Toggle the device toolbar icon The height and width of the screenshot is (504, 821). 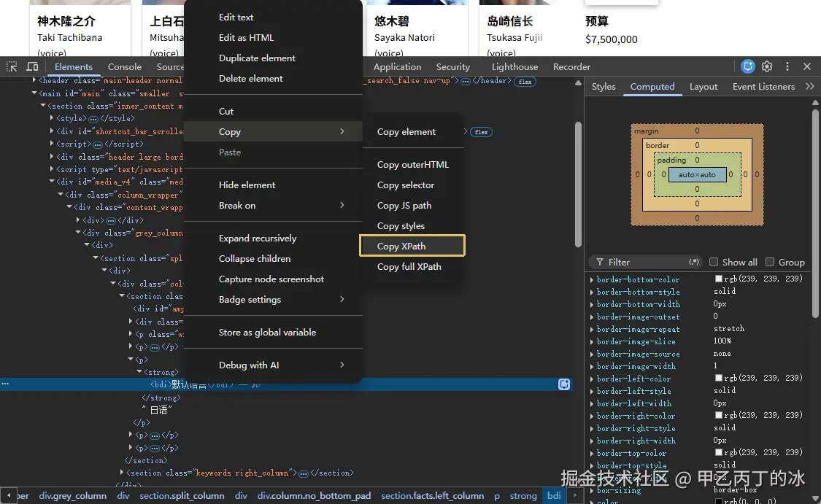pyautogui.click(x=32, y=66)
